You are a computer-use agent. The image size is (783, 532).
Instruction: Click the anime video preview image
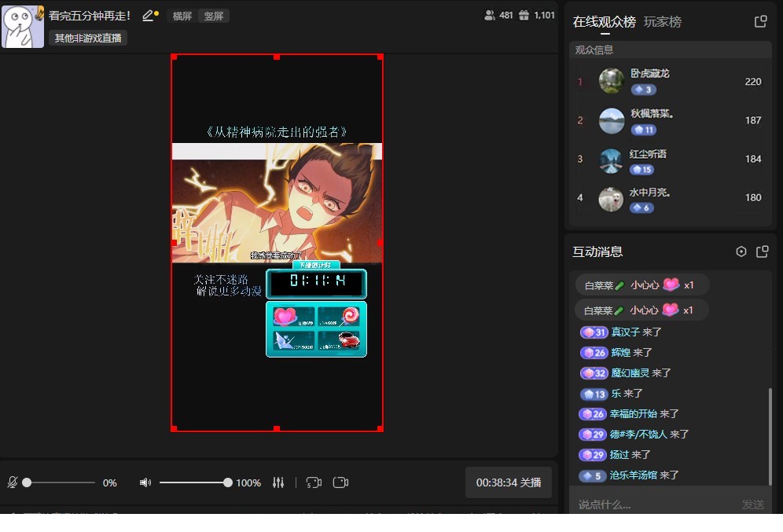point(277,203)
